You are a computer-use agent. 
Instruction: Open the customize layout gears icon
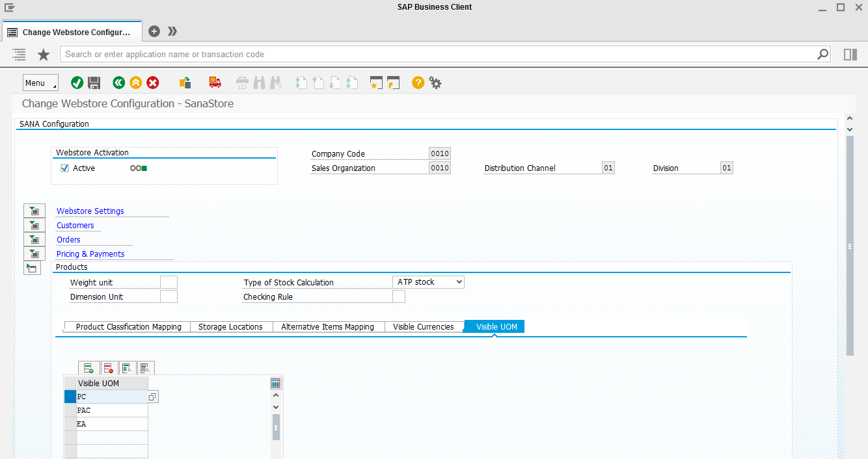(x=435, y=83)
